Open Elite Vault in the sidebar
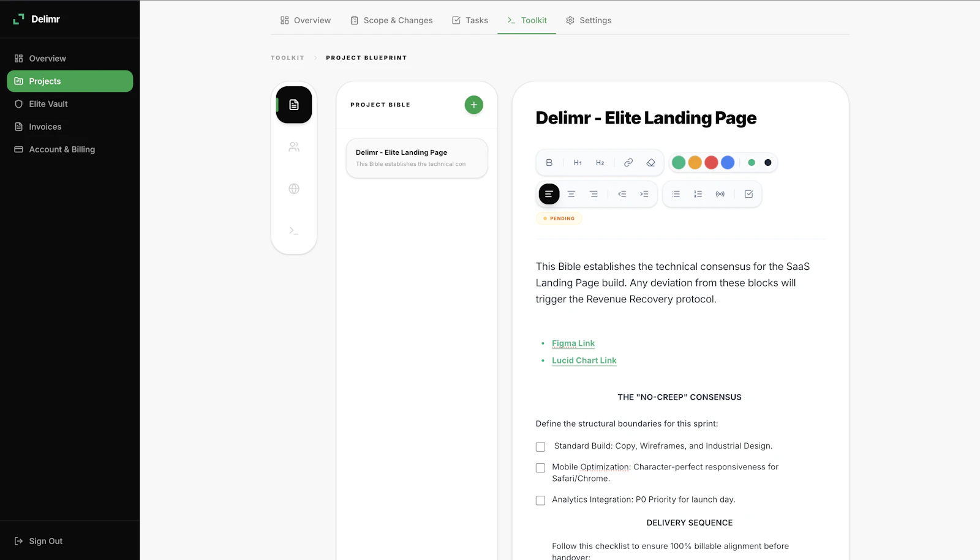The width and height of the screenshot is (980, 560). pyautogui.click(x=70, y=104)
